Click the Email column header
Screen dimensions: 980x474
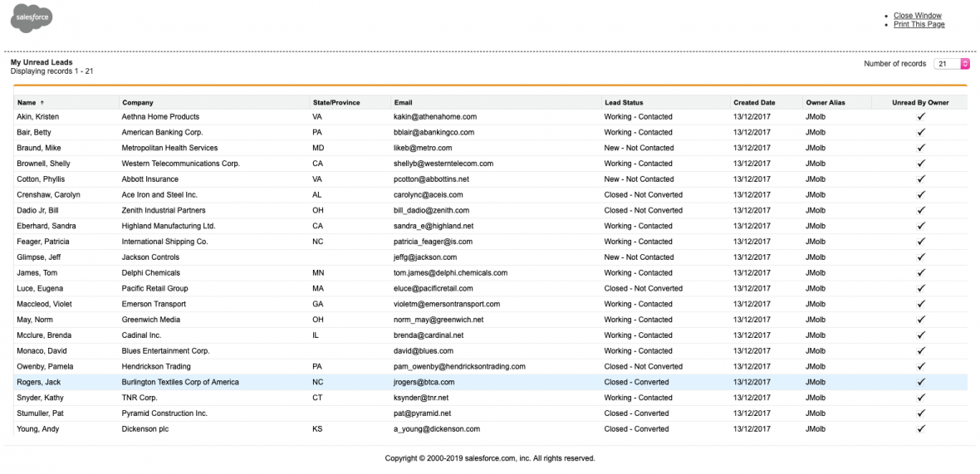[403, 102]
